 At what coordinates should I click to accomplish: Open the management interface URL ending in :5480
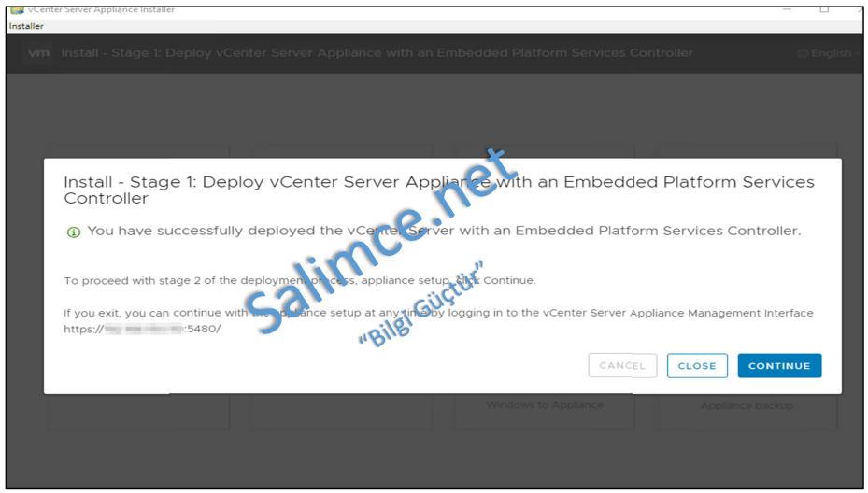(142, 330)
